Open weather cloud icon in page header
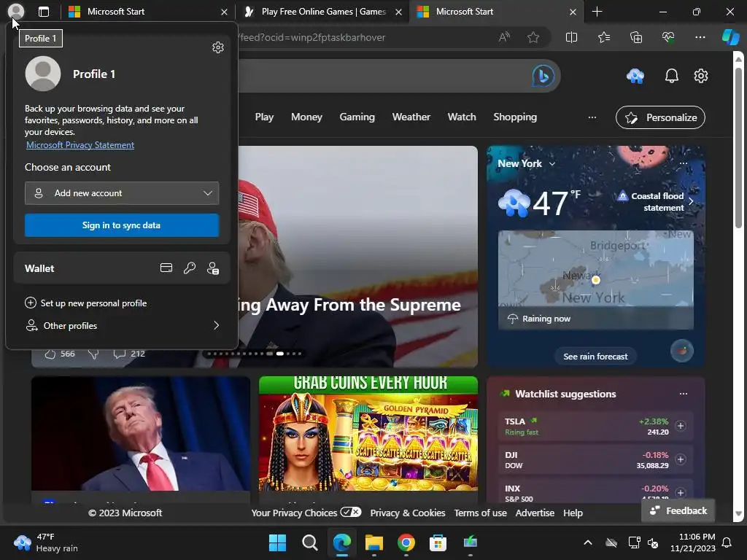Viewport: 747px width, 560px height. pyautogui.click(x=635, y=76)
